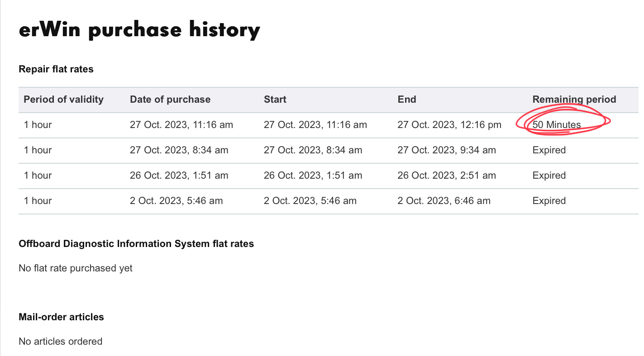Image resolution: width=644 pixels, height=356 pixels.
Task: Click the 27 Oct. 2023, 9:34 am end time
Action: coord(447,150)
